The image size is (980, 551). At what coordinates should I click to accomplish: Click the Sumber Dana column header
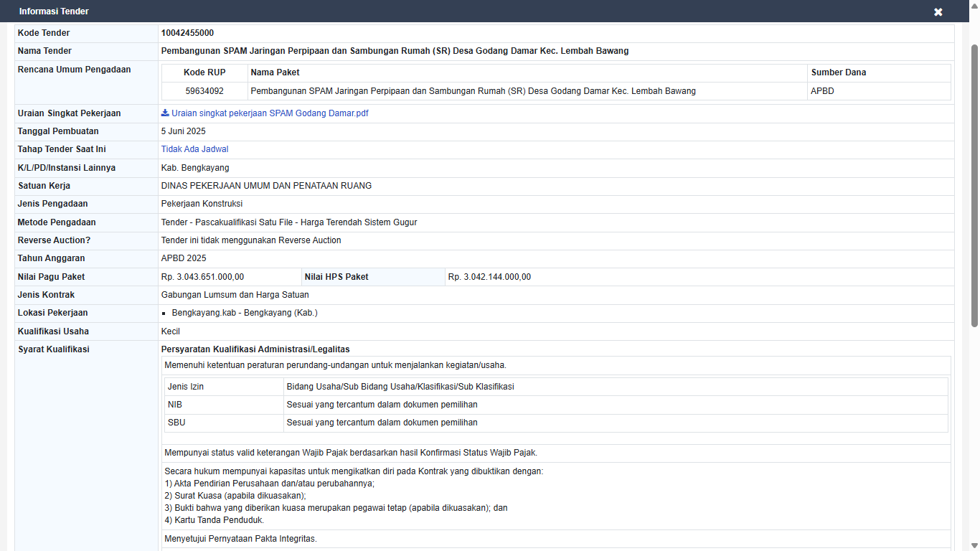click(838, 72)
